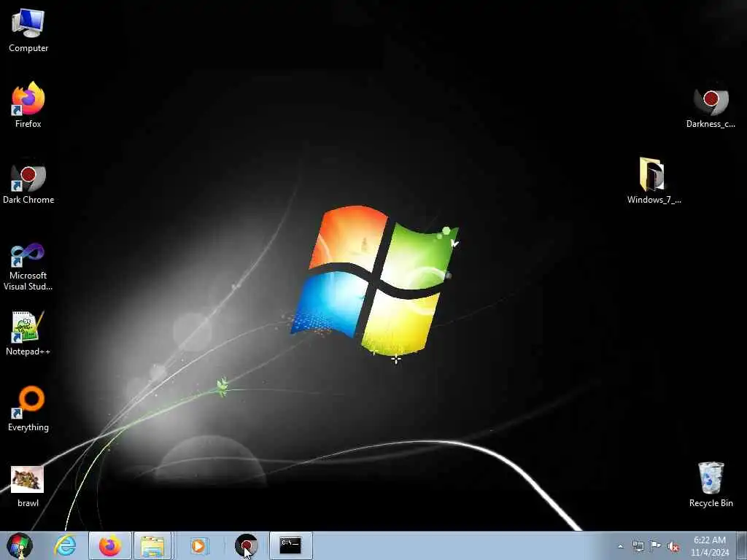Select the Firefox desktop shortcut

(x=28, y=105)
